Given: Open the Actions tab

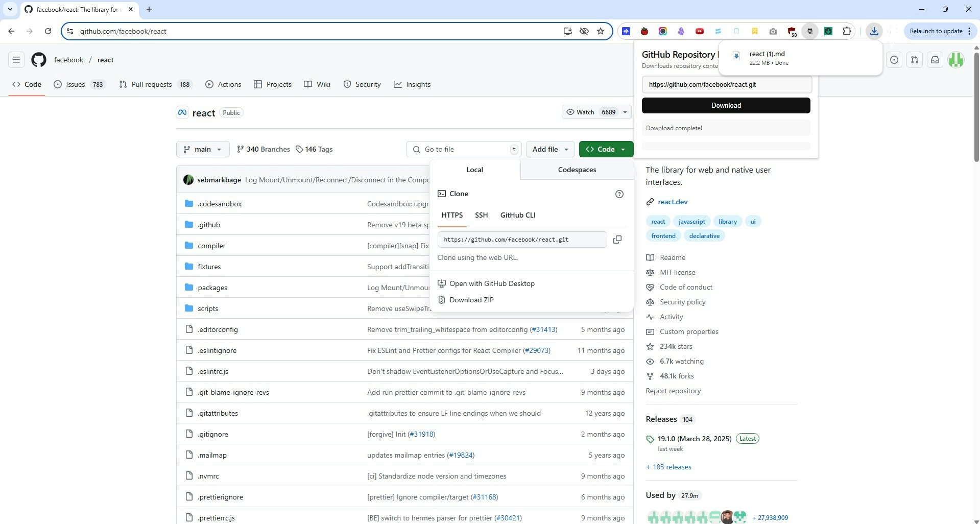Looking at the screenshot, I should pos(223,84).
